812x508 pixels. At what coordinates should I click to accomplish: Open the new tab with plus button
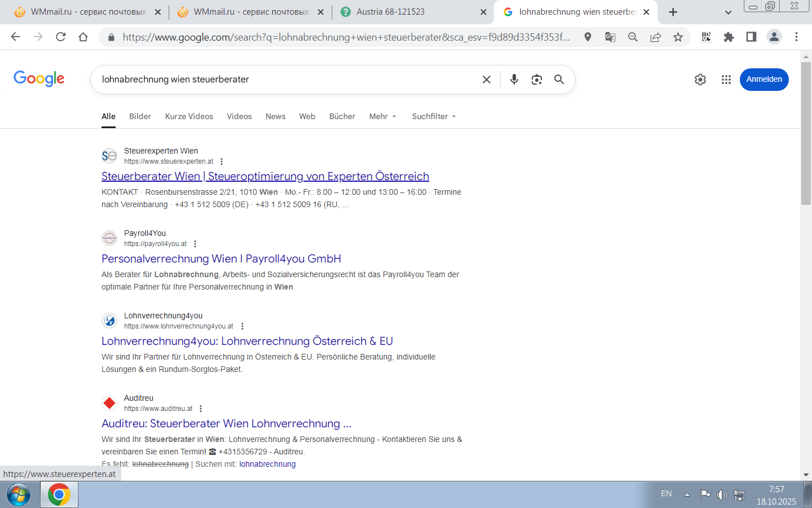673,12
